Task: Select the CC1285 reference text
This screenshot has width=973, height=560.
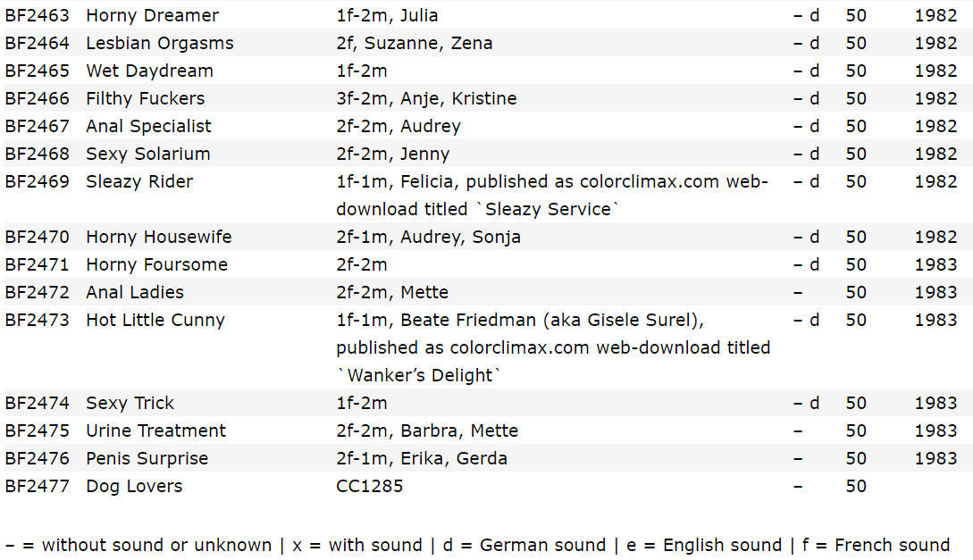Action: click(370, 486)
